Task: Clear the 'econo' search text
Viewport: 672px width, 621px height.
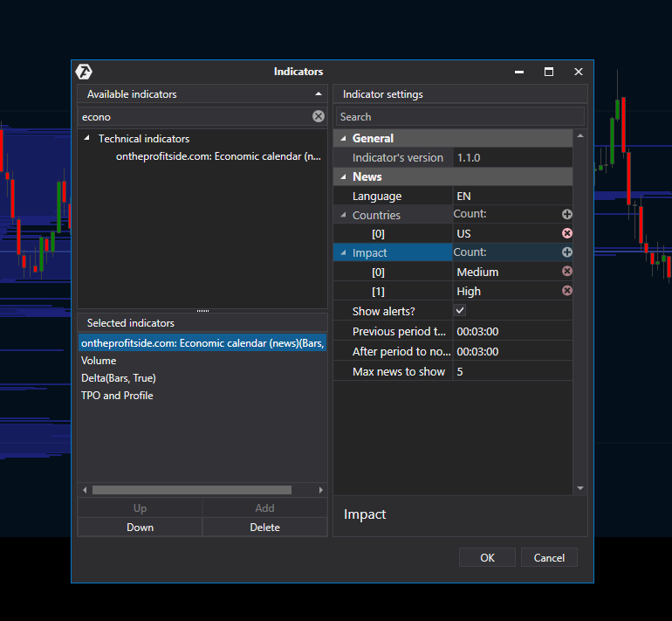Action: 318,116
